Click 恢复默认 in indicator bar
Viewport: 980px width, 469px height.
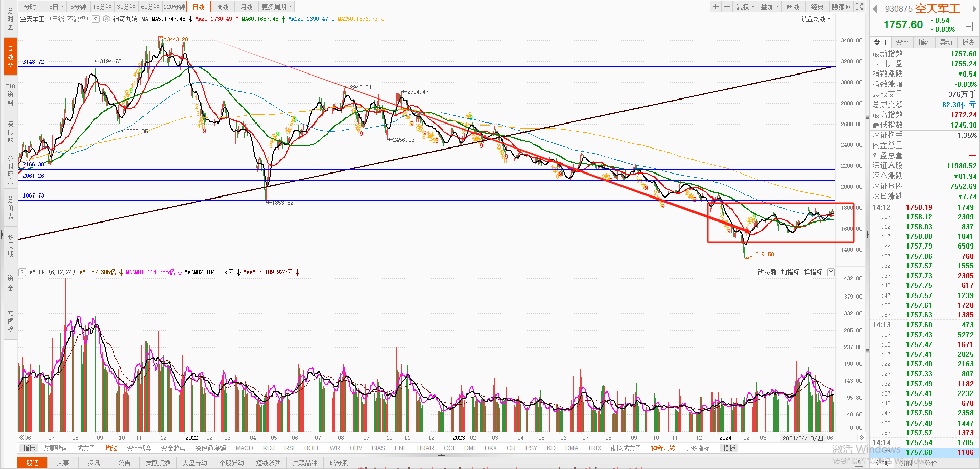(x=55, y=448)
